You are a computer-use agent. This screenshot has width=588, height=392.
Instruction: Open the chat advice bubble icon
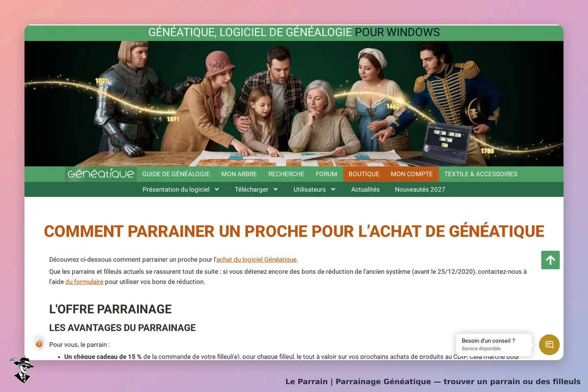pyautogui.click(x=549, y=344)
